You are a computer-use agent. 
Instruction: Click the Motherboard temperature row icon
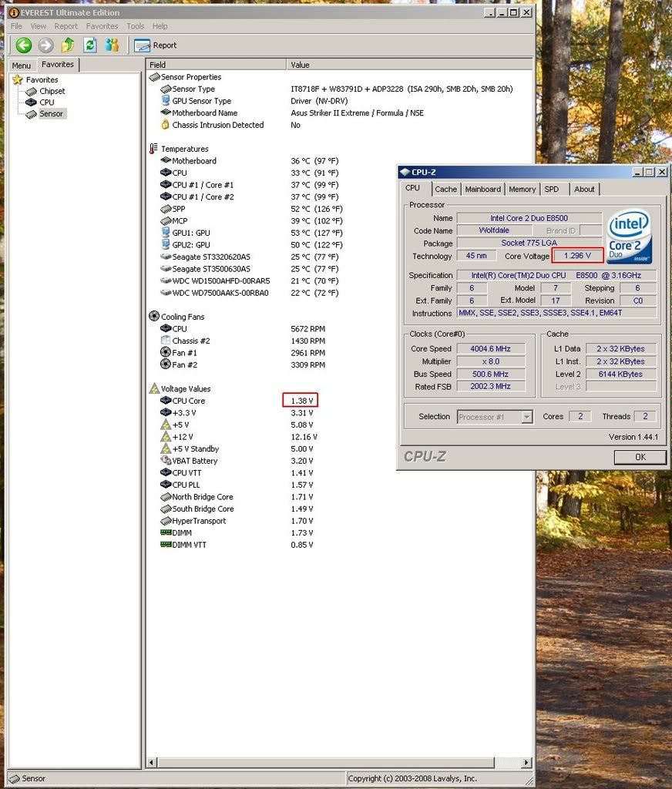tap(166, 160)
